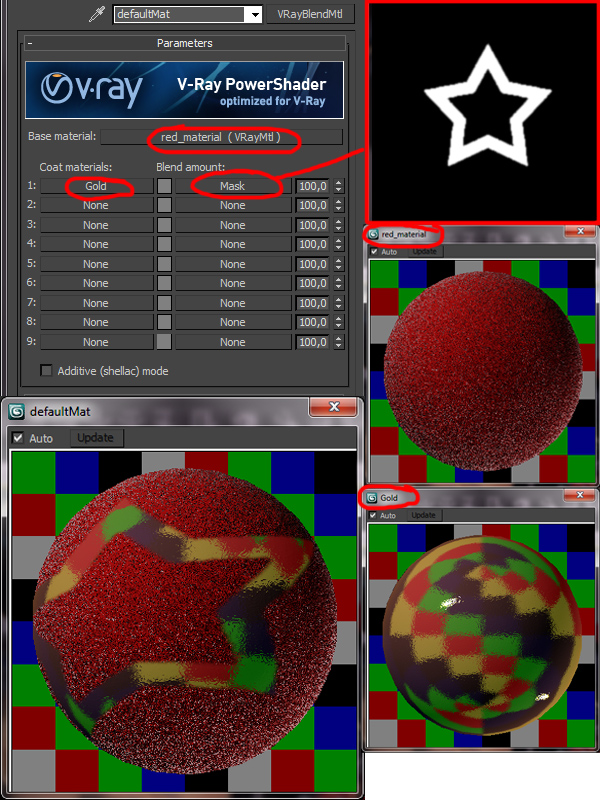Screen dimensions: 600x800
Task: Collapse the Parameters rollout
Action: tap(30, 44)
